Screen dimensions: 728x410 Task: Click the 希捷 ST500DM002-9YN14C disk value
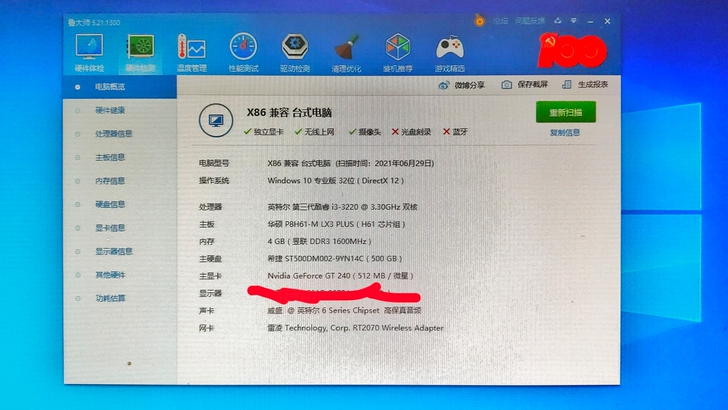click(x=335, y=259)
